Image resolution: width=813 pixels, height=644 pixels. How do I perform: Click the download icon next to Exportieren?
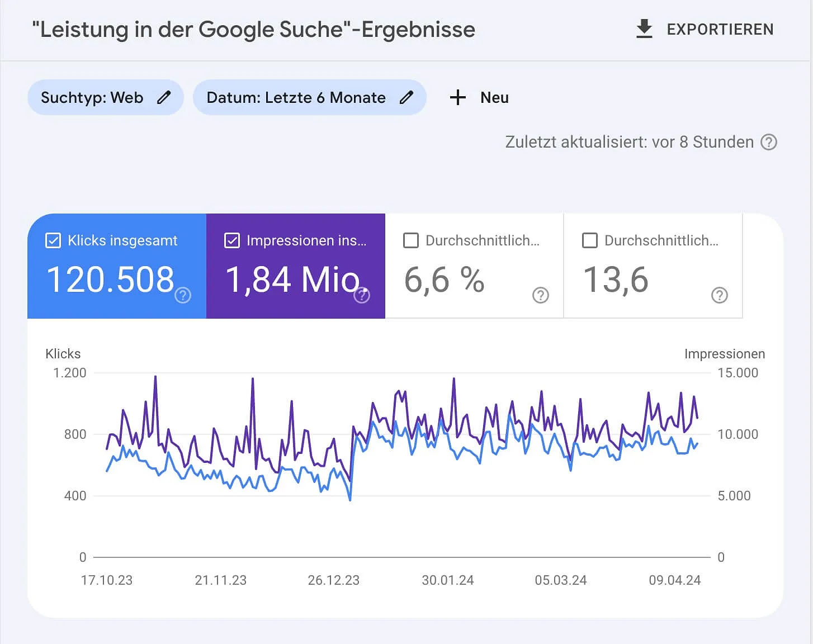click(x=644, y=29)
